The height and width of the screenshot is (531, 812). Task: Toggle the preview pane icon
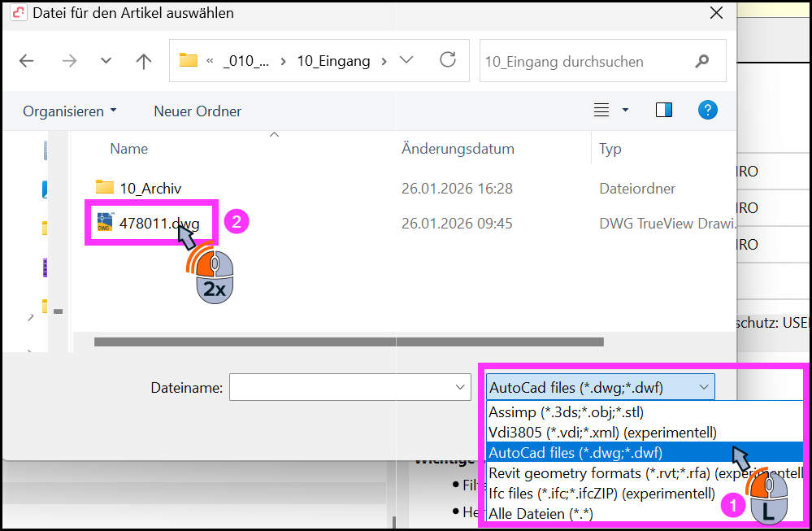pyautogui.click(x=663, y=110)
